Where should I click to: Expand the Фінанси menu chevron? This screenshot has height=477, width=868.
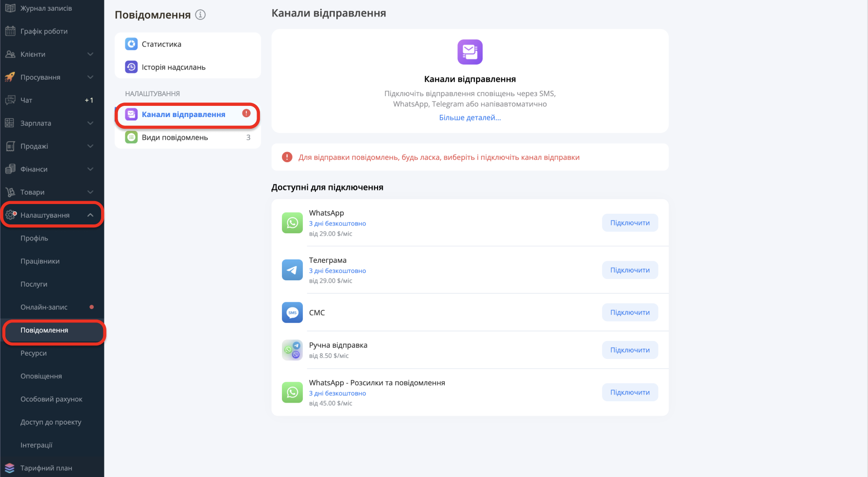tap(90, 169)
